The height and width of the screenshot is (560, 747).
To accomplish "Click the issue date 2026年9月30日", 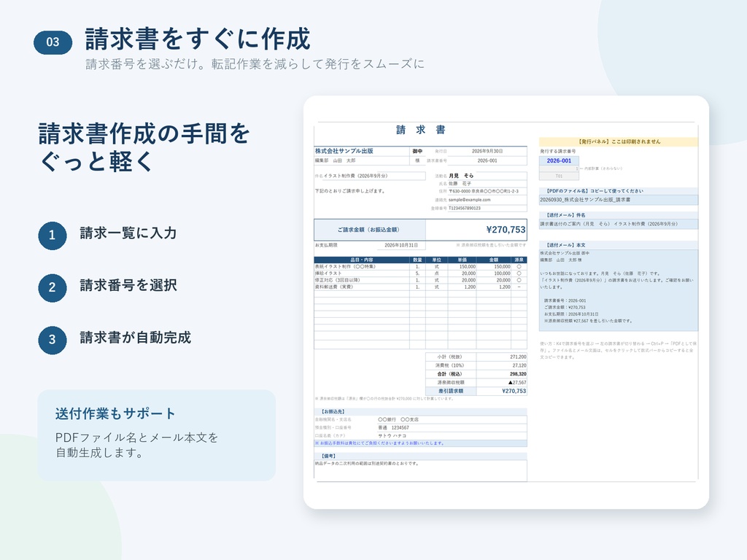I will (487, 151).
